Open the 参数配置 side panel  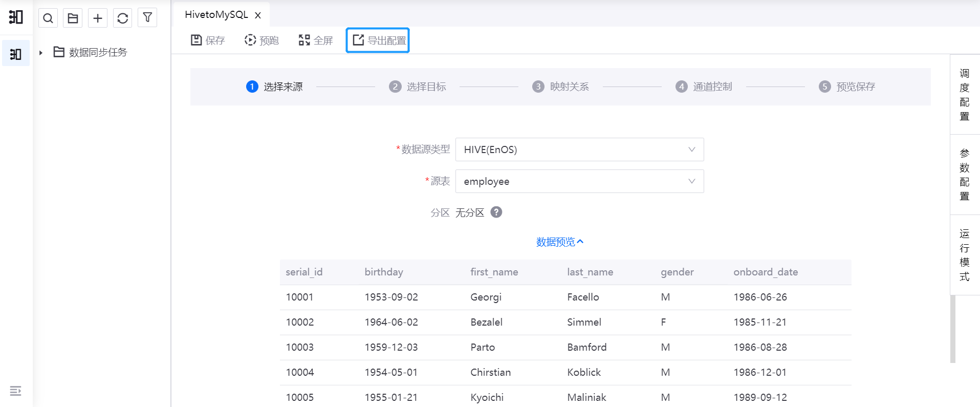click(x=965, y=175)
